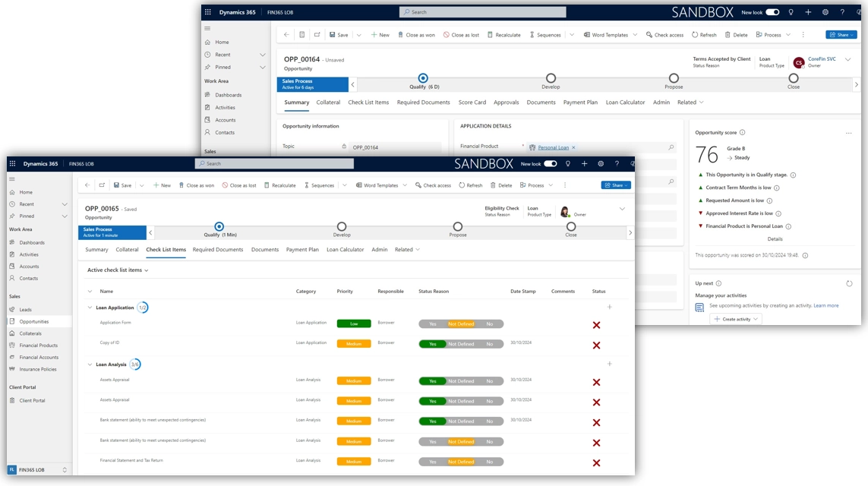Open the Active check list items view dropdown
The height and width of the screenshot is (486, 868).
[118, 270]
